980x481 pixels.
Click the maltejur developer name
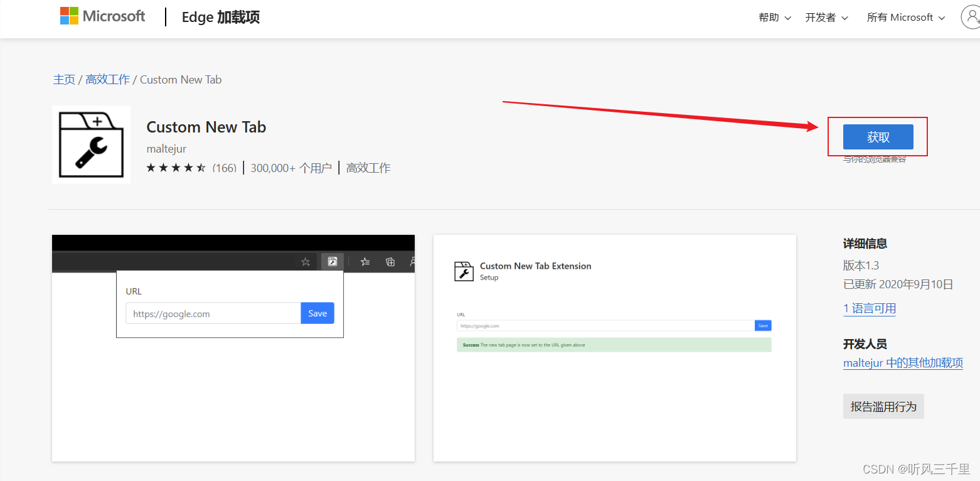[166, 149]
